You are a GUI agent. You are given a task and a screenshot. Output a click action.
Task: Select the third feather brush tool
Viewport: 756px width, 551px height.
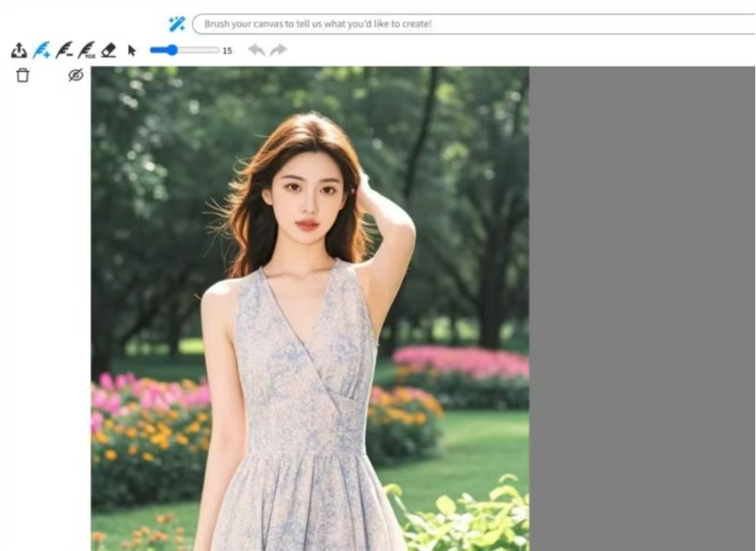[x=87, y=50]
